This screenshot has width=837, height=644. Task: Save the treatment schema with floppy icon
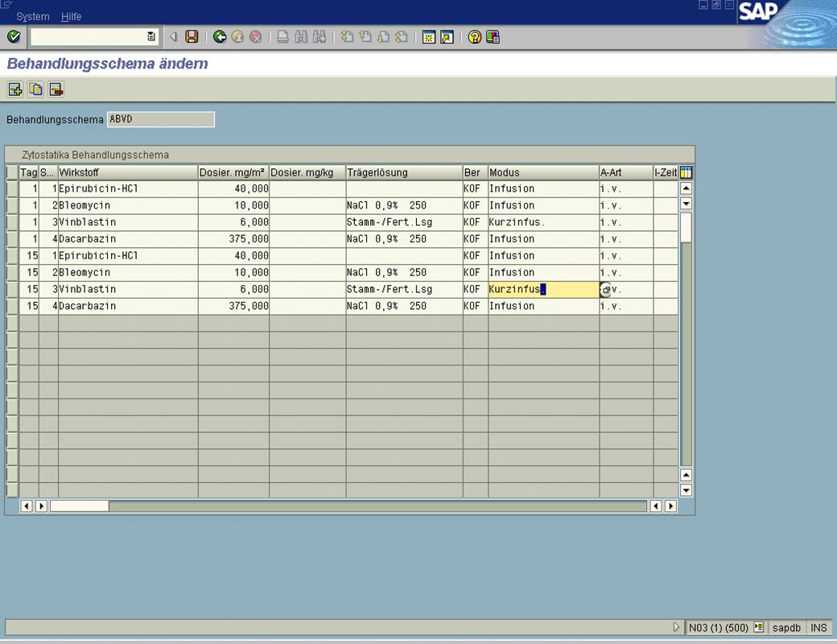192,37
